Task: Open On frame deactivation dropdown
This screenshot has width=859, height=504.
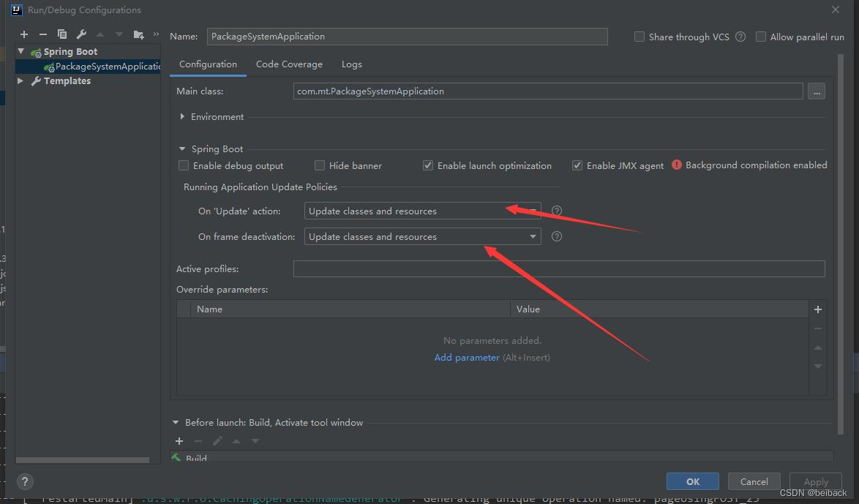Action: pyautogui.click(x=422, y=237)
